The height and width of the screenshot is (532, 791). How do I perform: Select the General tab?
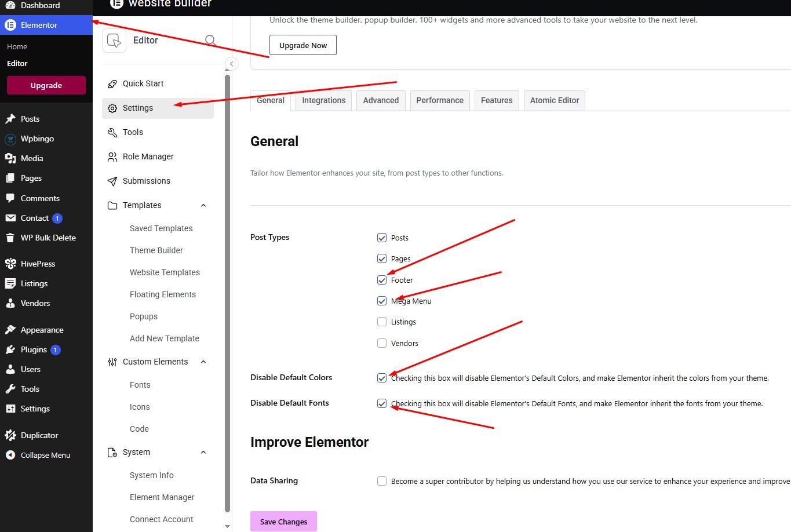pos(271,100)
